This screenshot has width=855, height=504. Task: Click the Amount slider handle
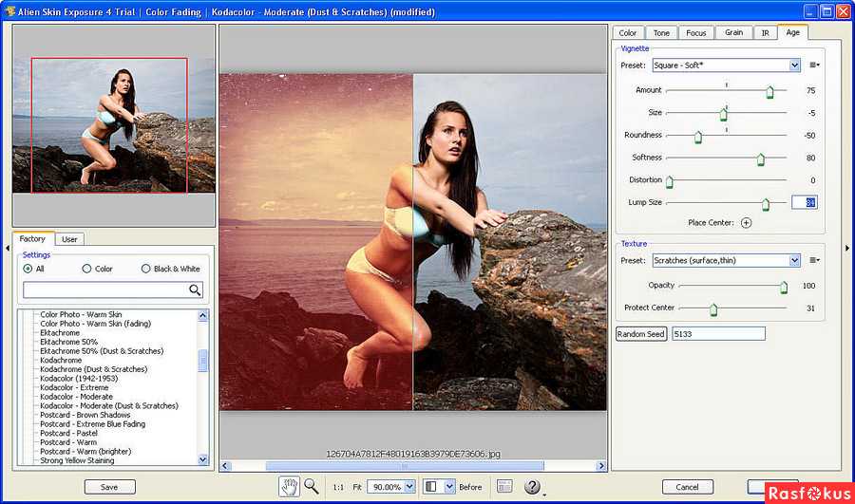click(x=769, y=91)
